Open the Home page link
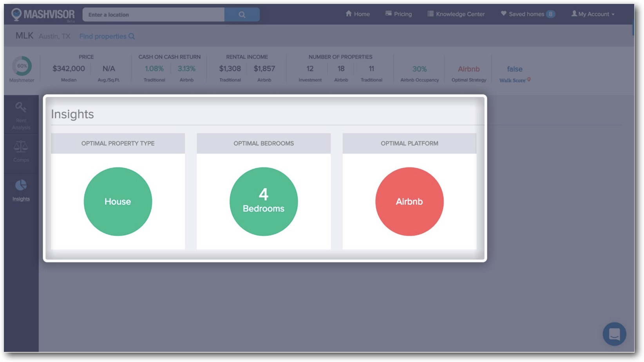Viewport: 644px width, 362px height. click(357, 14)
